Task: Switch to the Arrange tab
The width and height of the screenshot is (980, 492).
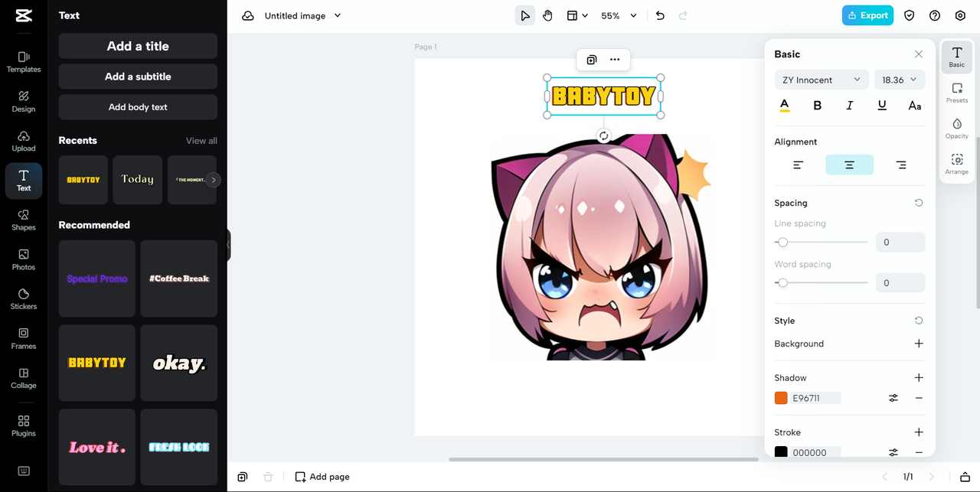Action: (957, 165)
